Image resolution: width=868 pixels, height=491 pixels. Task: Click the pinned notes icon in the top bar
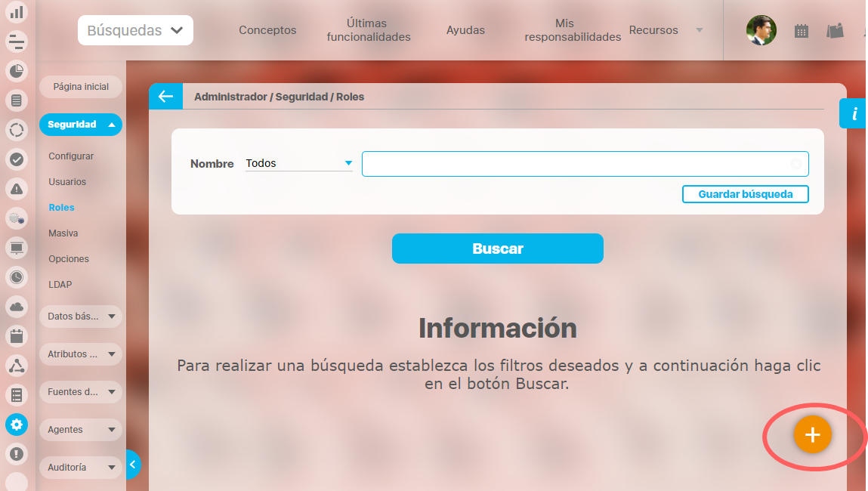(835, 31)
